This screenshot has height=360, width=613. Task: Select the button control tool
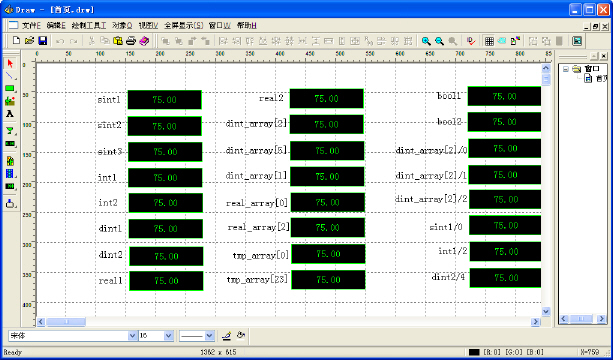coord(10,203)
